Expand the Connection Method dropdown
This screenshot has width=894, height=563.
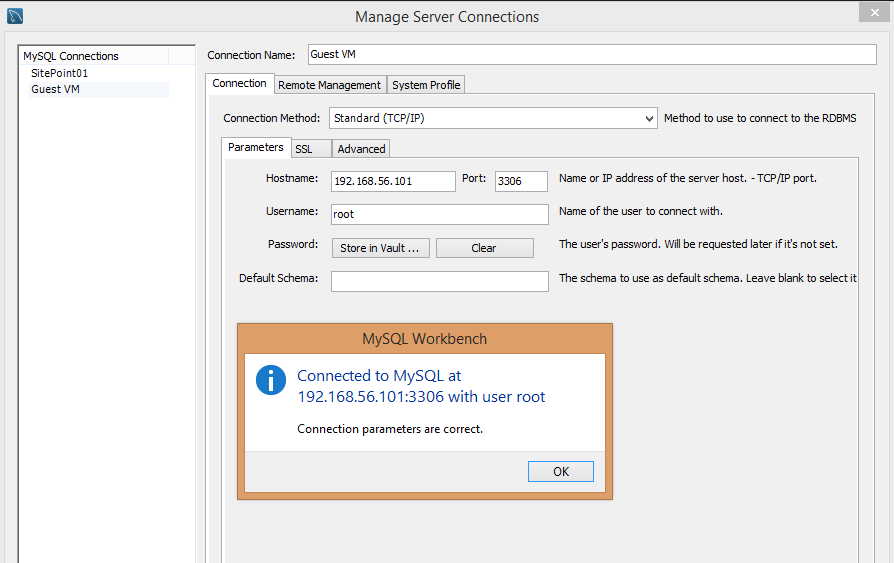pos(493,118)
